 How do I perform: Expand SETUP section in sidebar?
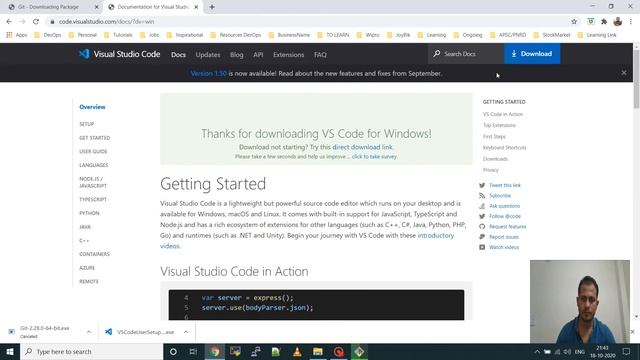point(87,124)
